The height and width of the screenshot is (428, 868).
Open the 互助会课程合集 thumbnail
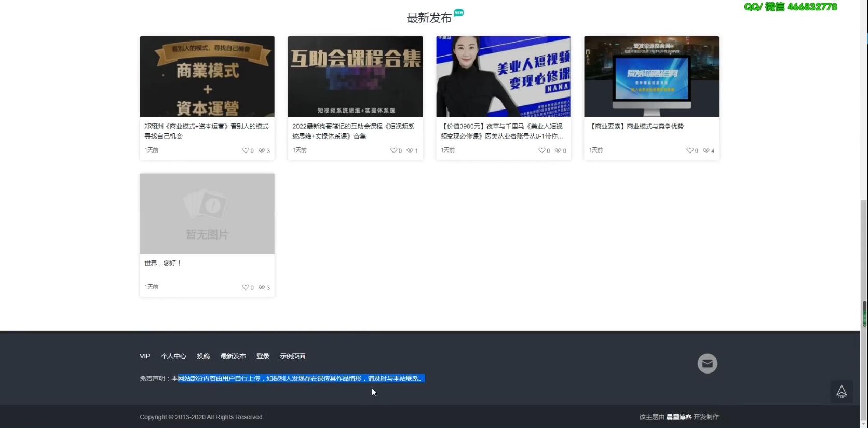[x=355, y=77]
